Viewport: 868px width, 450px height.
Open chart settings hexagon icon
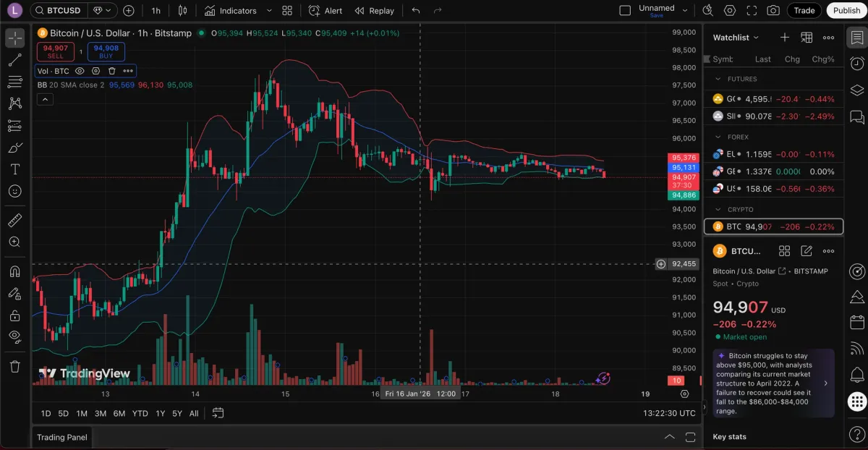[x=730, y=11]
